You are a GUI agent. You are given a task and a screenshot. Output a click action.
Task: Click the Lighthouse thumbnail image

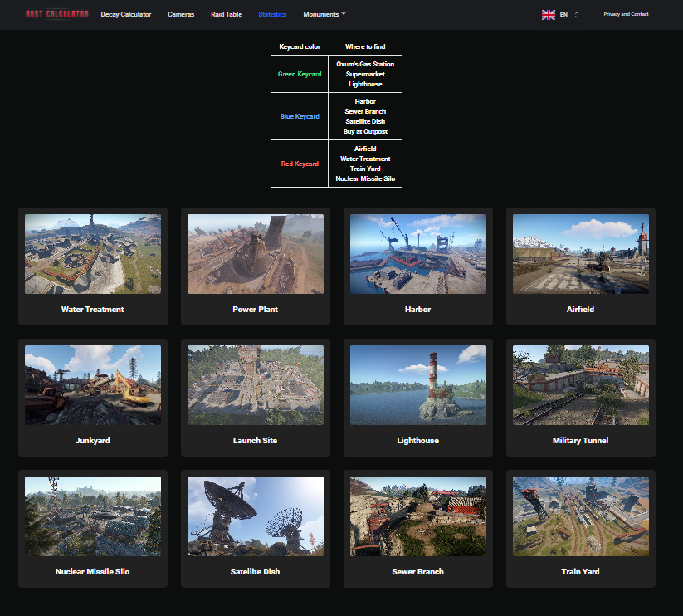point(418,385)
